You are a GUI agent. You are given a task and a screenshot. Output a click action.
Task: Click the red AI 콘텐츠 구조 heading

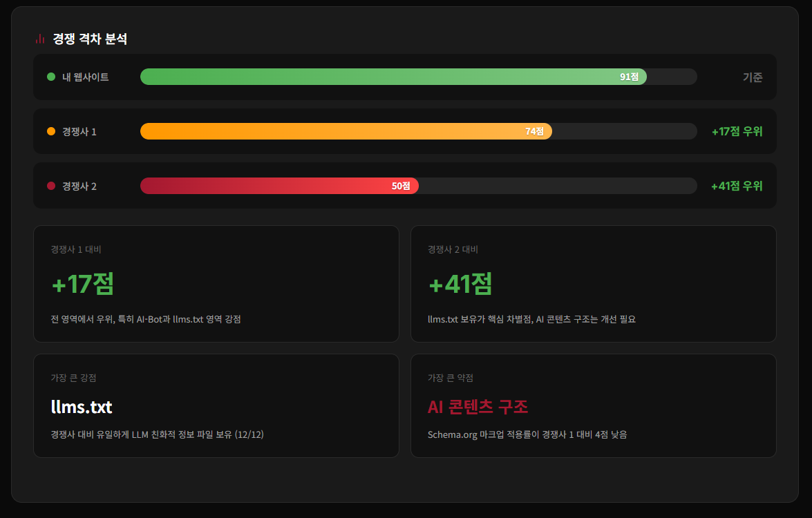pos(478,407)
